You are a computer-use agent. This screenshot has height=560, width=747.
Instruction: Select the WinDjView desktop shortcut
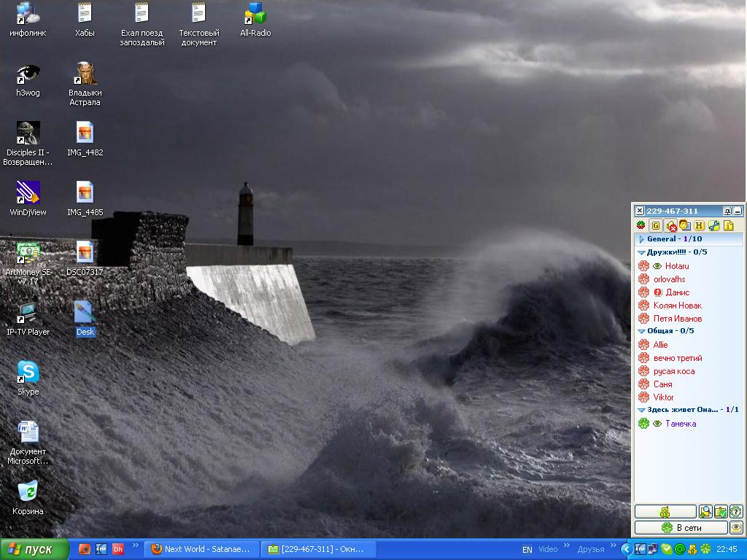[x=28, y=199]
